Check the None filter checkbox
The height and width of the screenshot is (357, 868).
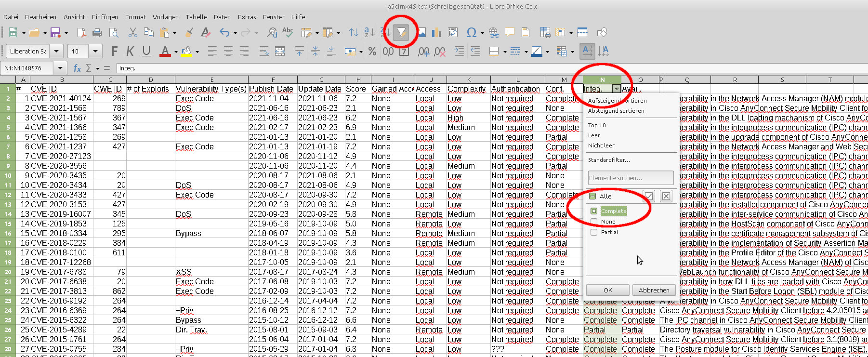tap(594, 222)
